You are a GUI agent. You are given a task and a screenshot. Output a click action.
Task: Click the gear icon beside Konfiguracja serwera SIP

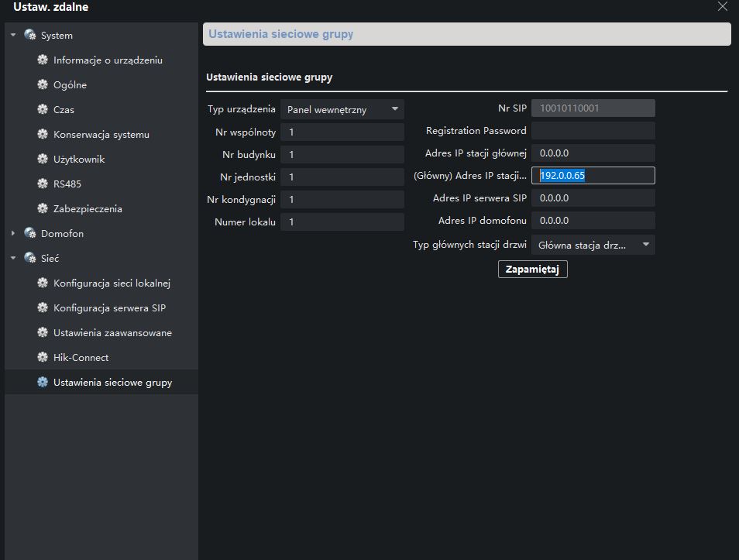click(x=43, y=308)
